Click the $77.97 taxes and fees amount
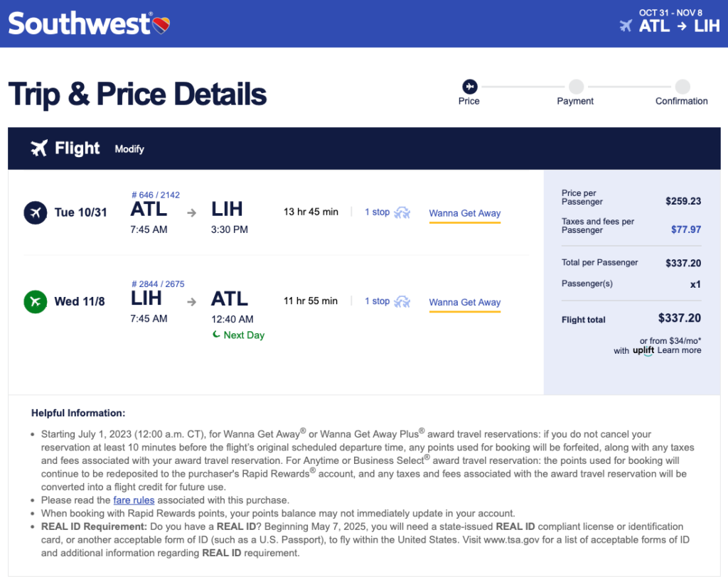 686,229
